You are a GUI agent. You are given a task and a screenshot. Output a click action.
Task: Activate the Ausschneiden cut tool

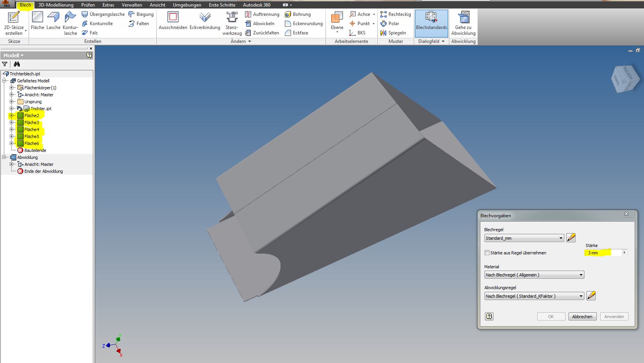pos(173,21)
